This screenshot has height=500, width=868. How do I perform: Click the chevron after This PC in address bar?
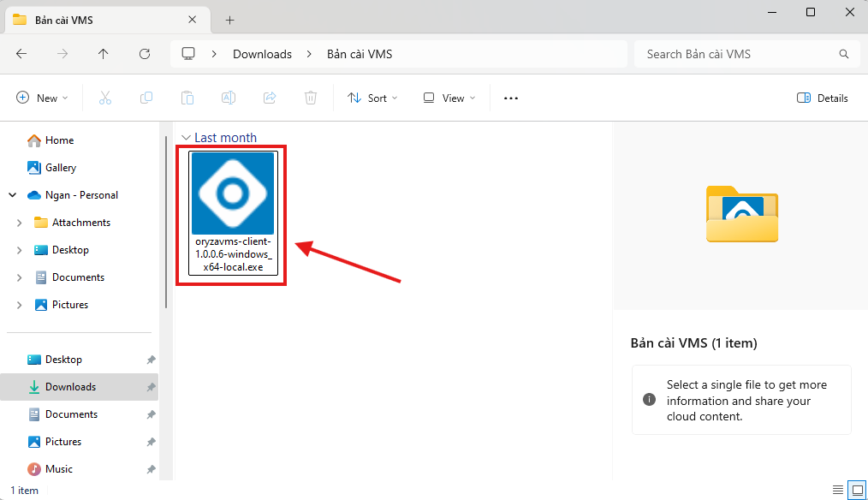tap(214, 54)
